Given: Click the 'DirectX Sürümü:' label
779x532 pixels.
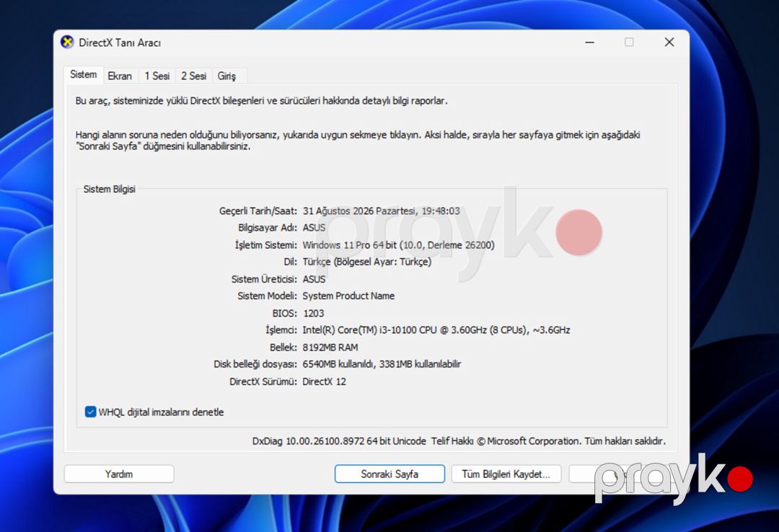Looking at the screenshot, I should (263, 381).
